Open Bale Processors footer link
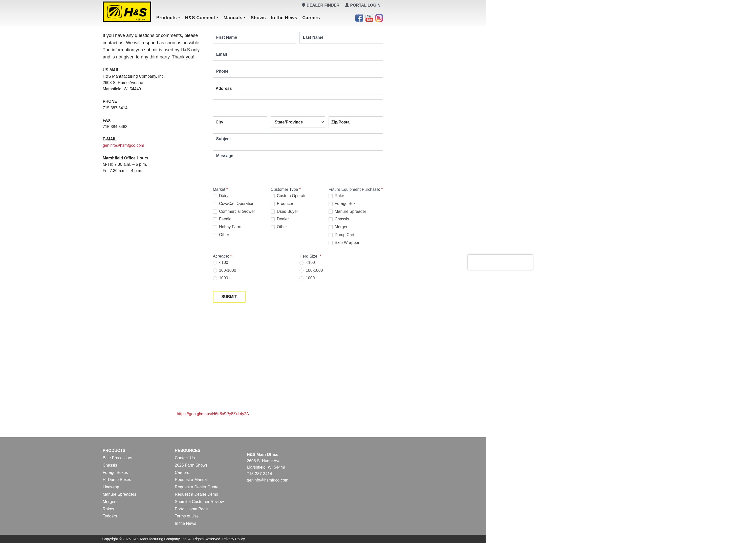The image size is (756, 543). (117, 458)
